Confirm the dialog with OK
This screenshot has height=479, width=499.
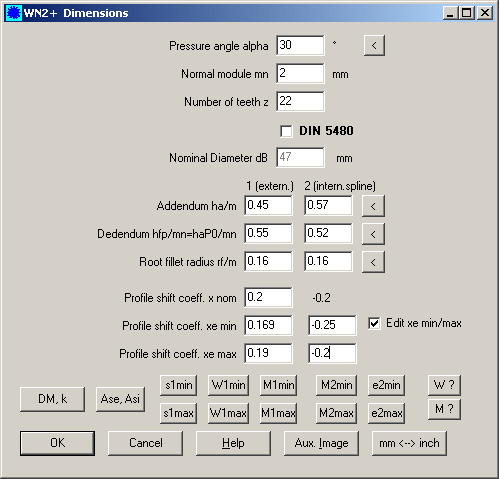pyautogui.click(x=57, y=443)
